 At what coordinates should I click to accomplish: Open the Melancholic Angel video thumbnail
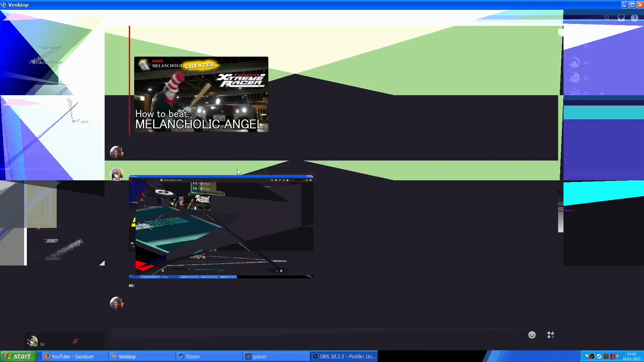coord(201,94)
